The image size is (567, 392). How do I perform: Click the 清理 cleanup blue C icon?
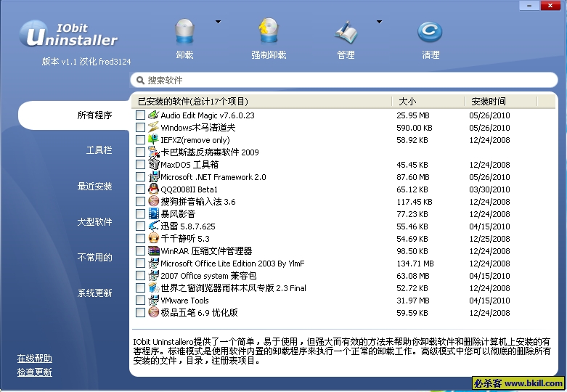pyautogui.click(x=430, y=32)
